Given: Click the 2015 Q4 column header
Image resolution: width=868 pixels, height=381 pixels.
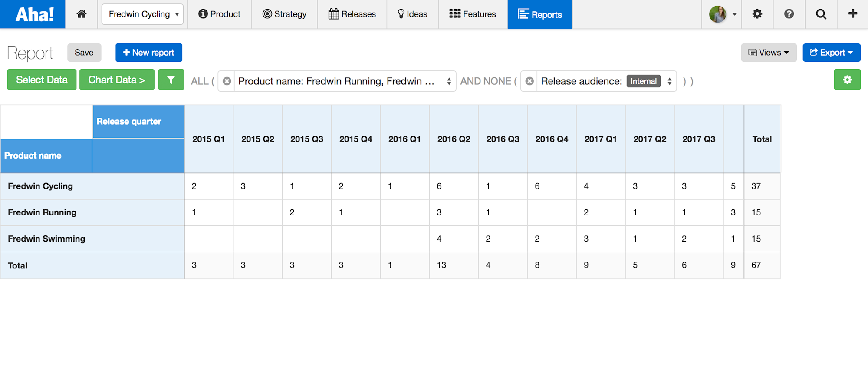Looking at the screenshot, I should (x=356, y=139).
